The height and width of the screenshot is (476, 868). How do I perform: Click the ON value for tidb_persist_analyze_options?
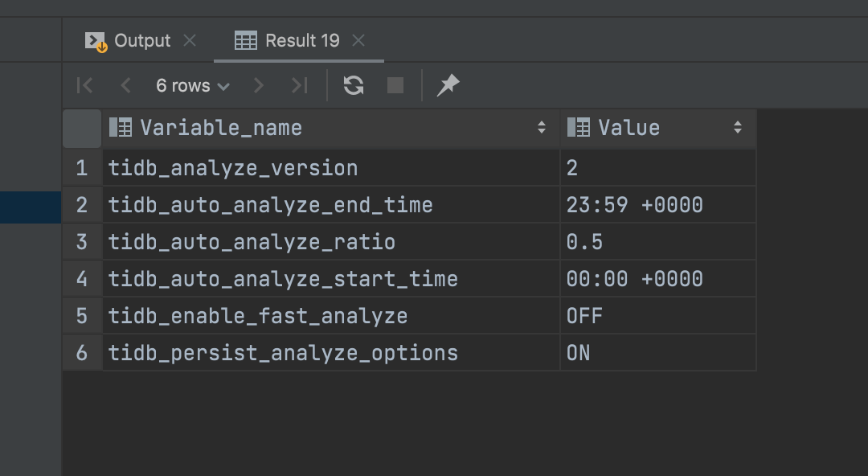point(579,353)
